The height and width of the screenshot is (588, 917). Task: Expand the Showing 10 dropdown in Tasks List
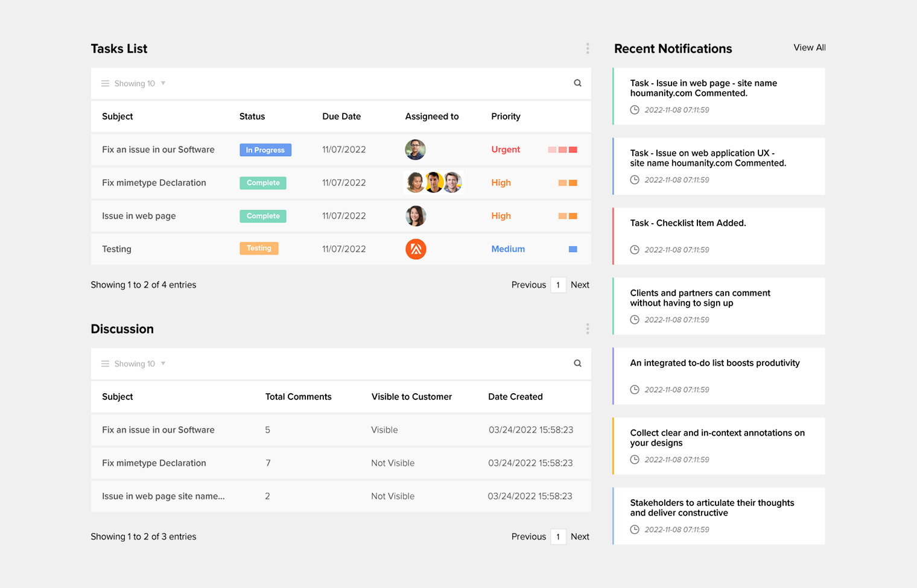point(163,83)
